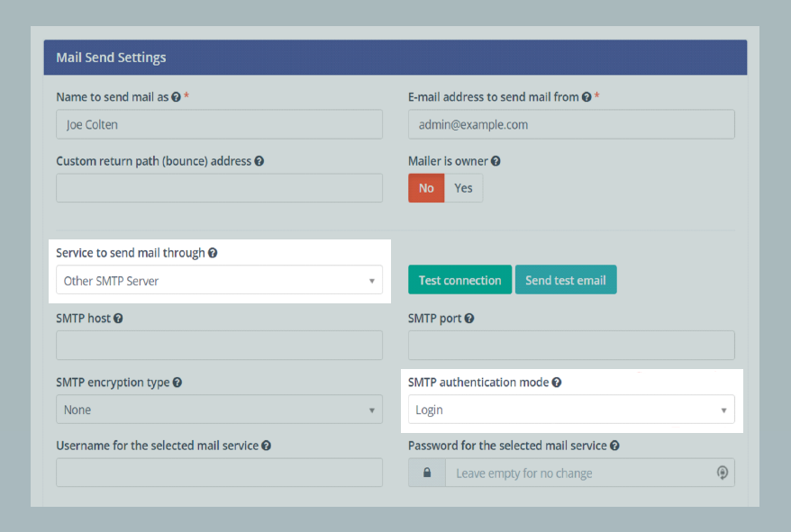The width and height of the screenshot is (791, 532).
Task: Click help icon next to Mailer is owner
Action: [x=496, y=162]
